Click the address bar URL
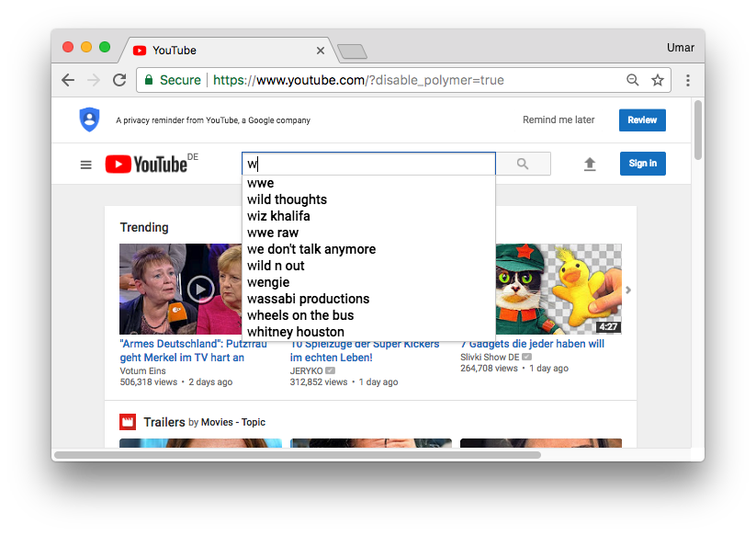Viewport: 756px width, 535px height. pyautogui.click(x=358, y=80)
